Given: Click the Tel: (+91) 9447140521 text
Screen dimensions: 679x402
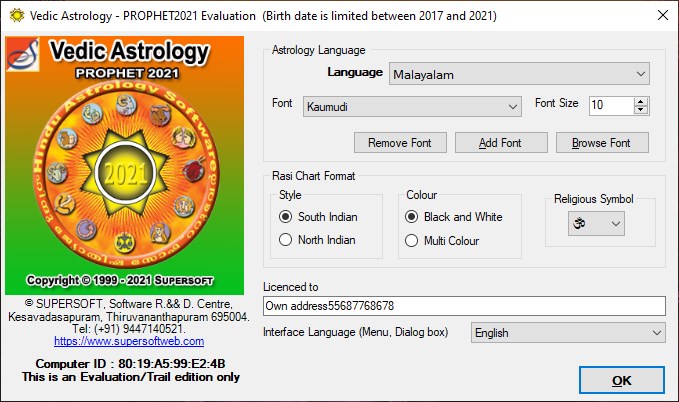Looking at the screenshot, I should [x=129, y=329].
